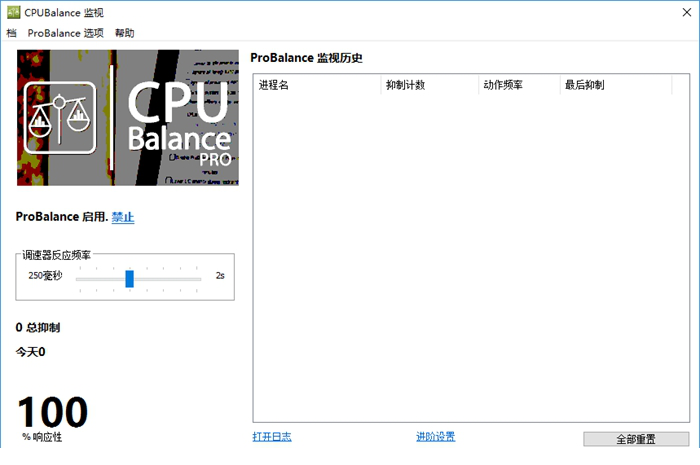Screen dimensions: 700x465
Task: Click the 打开日志 link
Action: tap(272, 436)
